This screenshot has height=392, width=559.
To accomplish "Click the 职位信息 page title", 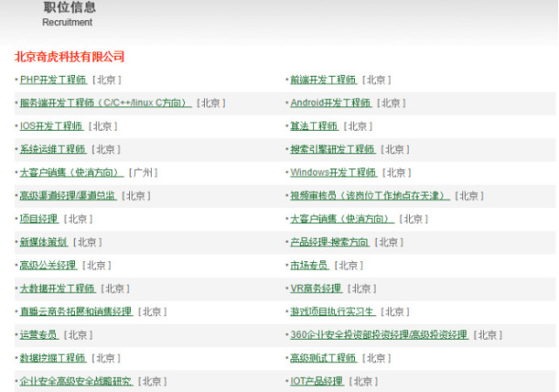I will 70,7.
